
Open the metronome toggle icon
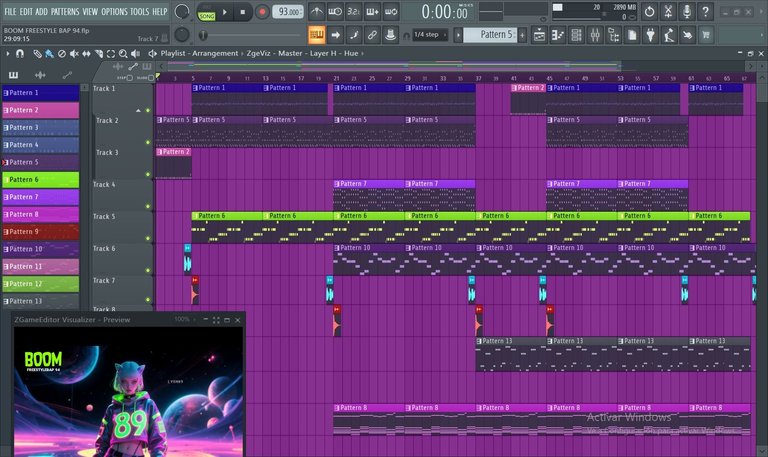317,11
